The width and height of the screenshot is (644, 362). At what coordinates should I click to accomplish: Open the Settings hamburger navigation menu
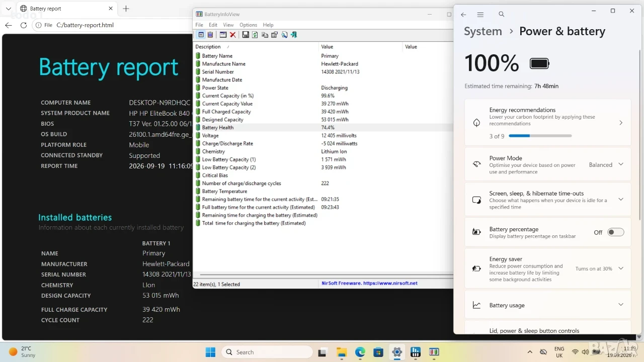click(x=480, y=15)
